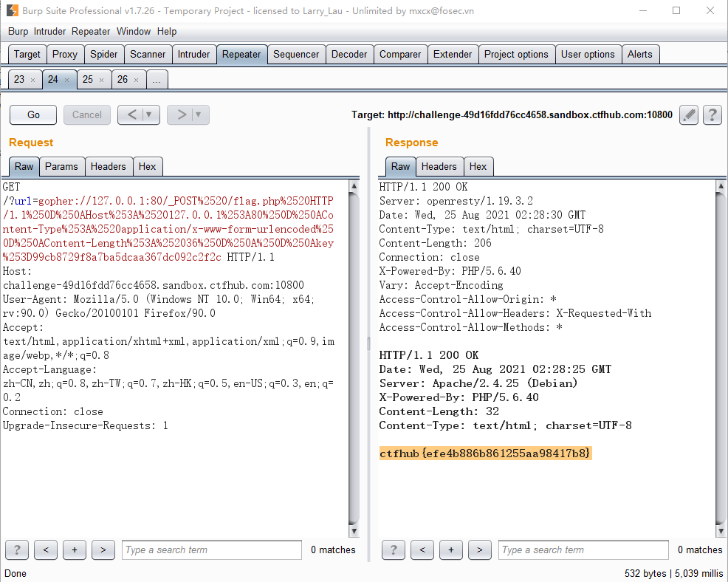Click the Target URL label text

coord(512,114)
